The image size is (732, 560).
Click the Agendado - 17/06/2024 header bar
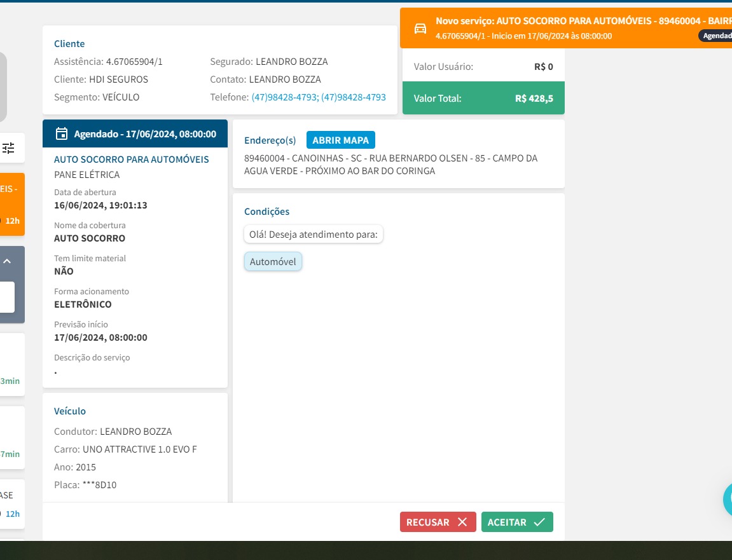tap(135, 134)
